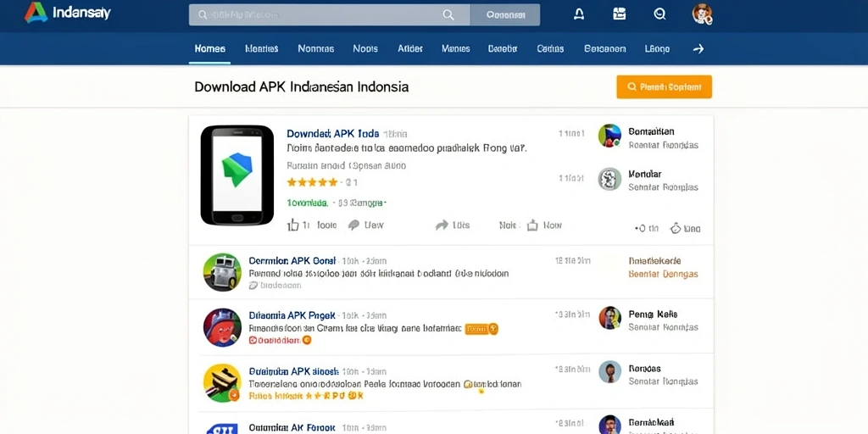Image resolution: width=868 pixels, height=434 pixels.
Task: Click the Download APK Indanesan Indonsia heading
Action: click(301, 87)
